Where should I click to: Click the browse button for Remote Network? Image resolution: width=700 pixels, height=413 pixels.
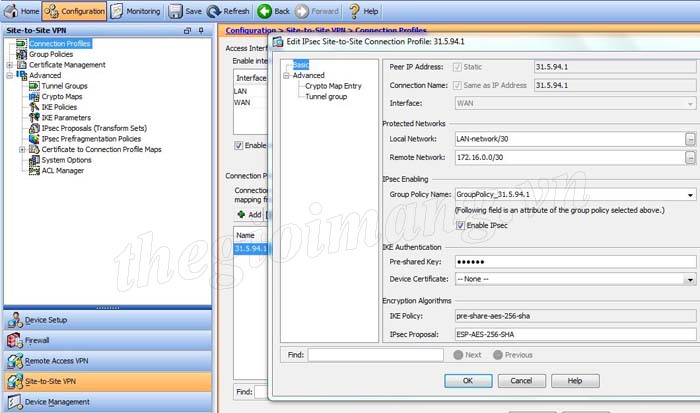click(x=690, y=157)
